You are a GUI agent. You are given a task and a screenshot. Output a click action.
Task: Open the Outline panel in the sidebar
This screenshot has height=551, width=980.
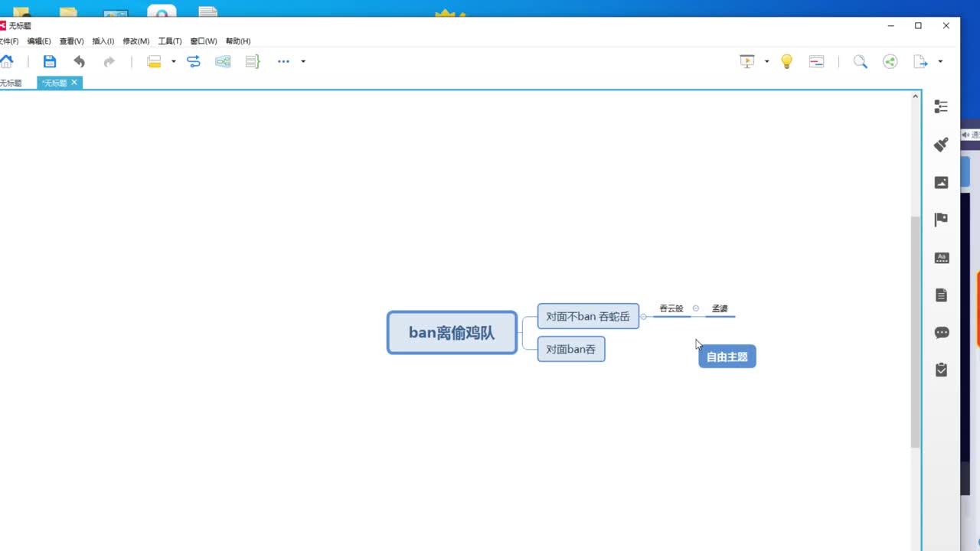coord(941,107)
